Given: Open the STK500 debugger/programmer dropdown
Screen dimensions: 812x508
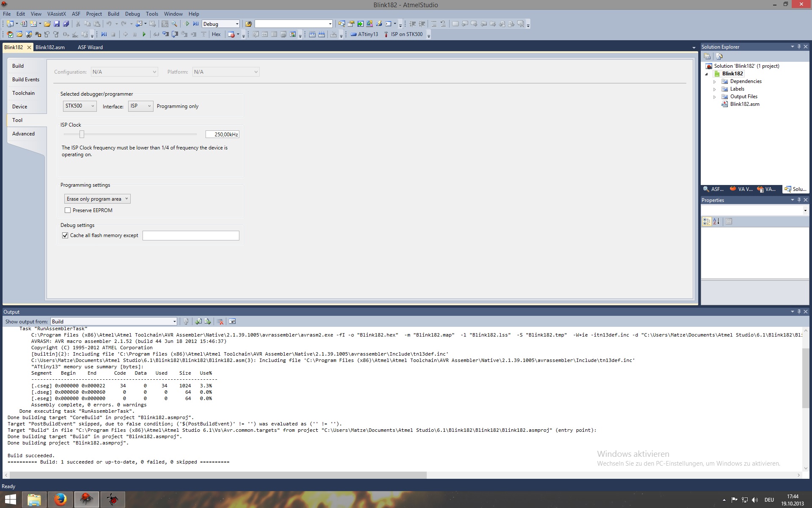Looking at the screenshot, I should pos(80,106).
